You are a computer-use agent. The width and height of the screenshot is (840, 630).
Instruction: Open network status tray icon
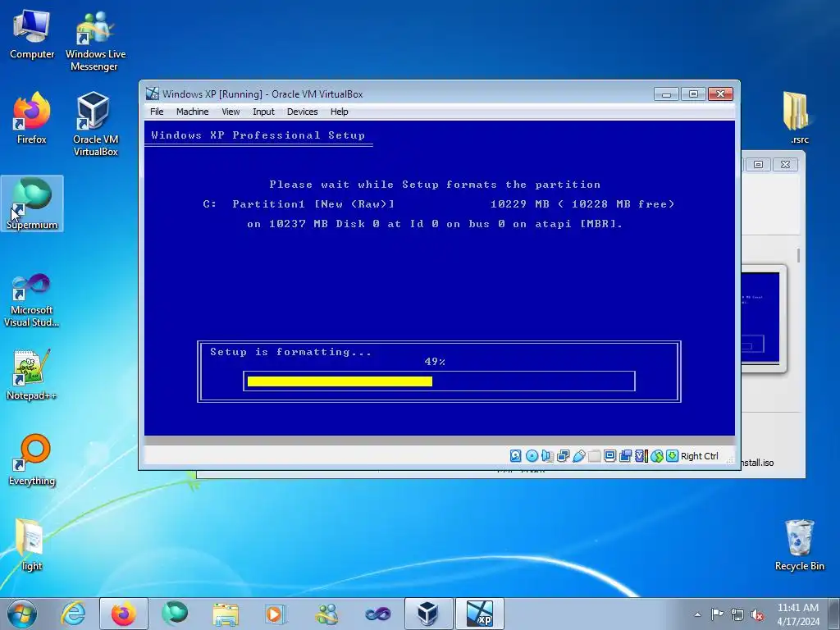(737, 614)
